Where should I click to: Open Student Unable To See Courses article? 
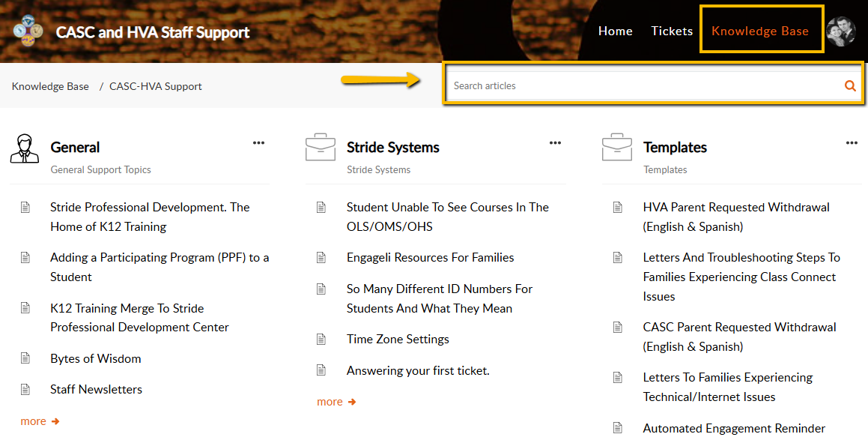tap(448, 217)
